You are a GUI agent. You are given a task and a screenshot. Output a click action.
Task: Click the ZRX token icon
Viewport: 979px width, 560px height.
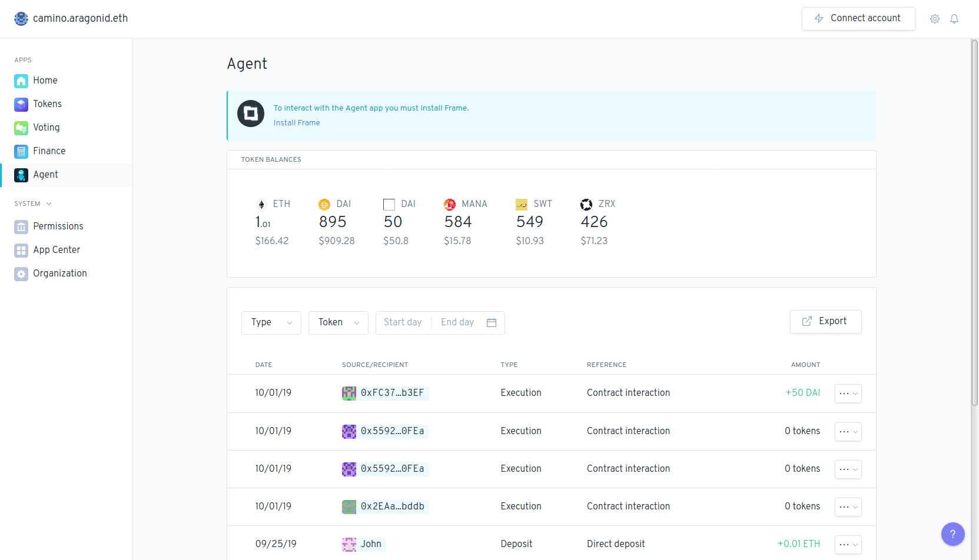pos(586,204)
